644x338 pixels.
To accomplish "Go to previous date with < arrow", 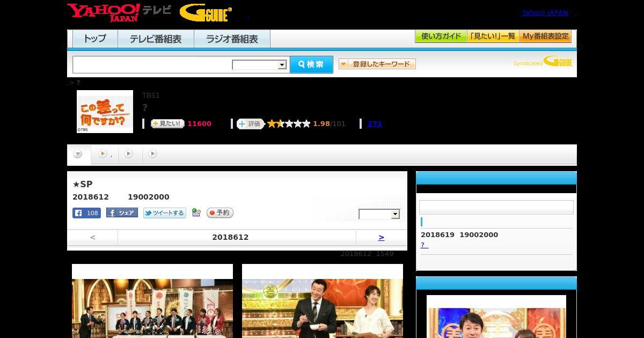I will click(93, 237).
